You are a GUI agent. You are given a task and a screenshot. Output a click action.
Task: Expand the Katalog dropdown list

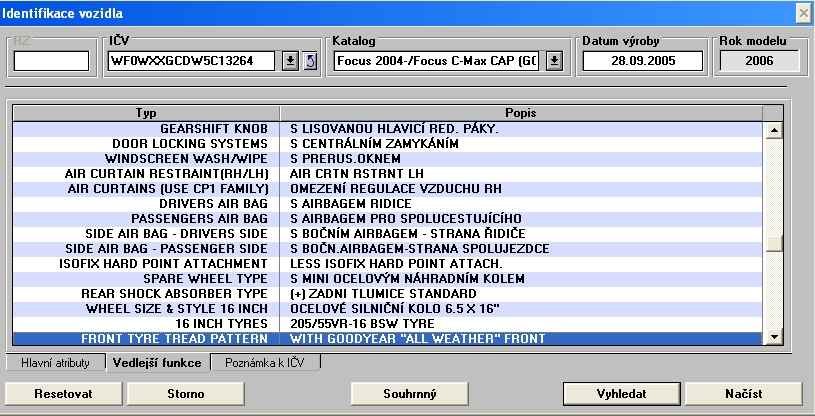click(555, 61)
